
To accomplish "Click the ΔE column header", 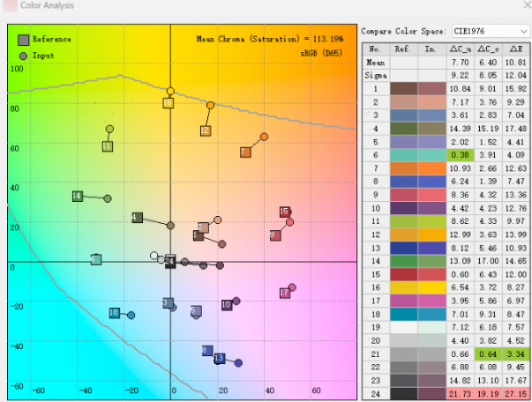I will [518, 49].
